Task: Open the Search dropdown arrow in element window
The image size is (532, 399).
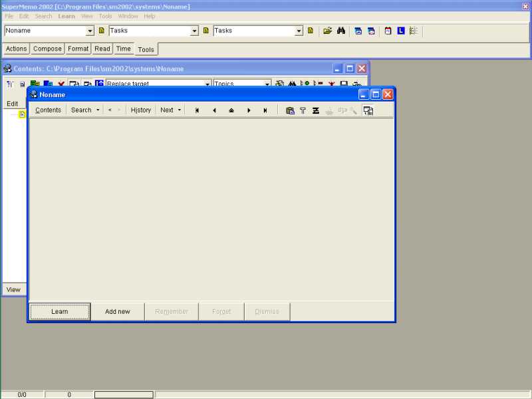Action: click(98, 110)
